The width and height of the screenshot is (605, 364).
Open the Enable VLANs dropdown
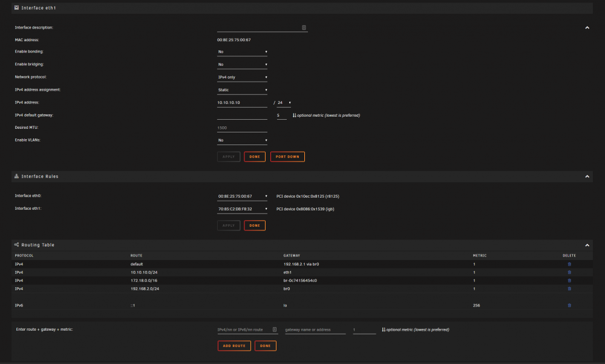point(243,140)
